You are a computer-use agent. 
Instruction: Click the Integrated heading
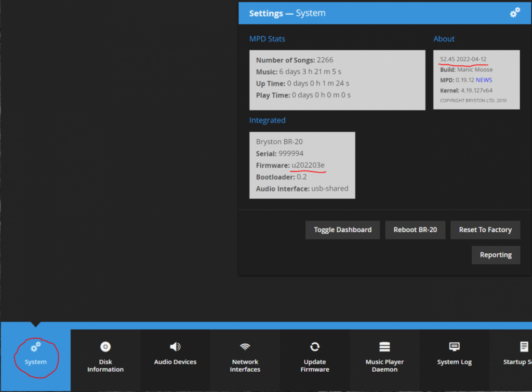click(268, 120)
